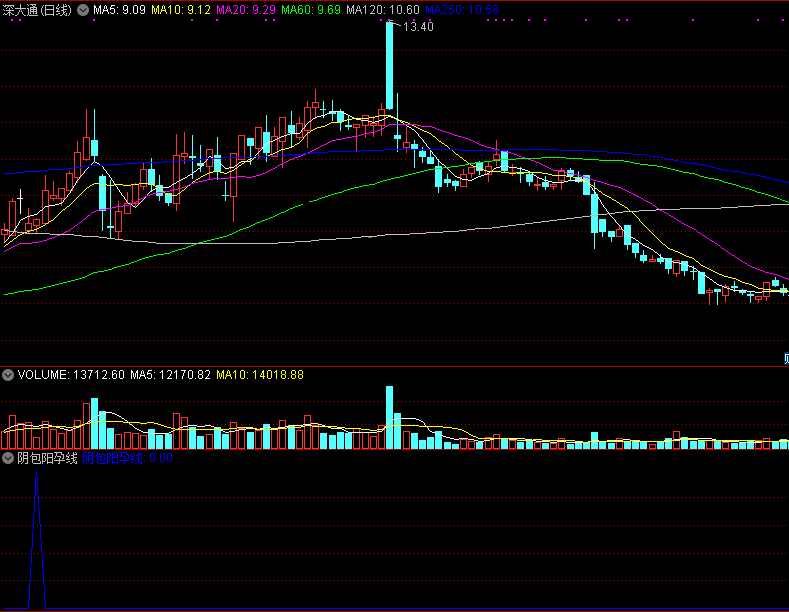Click the blue MA250: 10.58 label
789x612 pixels.
(x=461, y=10)
